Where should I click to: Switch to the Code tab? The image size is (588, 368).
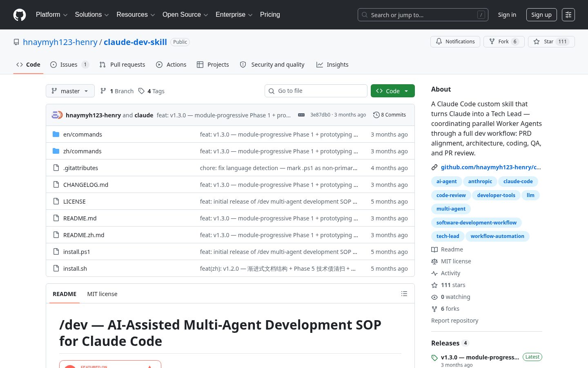28,65
